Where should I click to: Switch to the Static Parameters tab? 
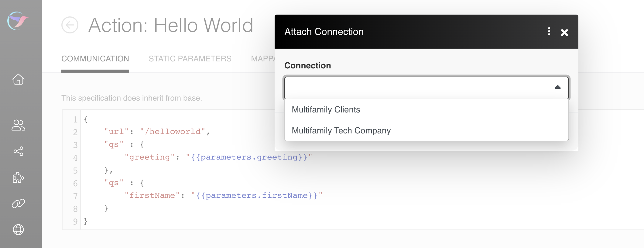(x=190, y=59)
